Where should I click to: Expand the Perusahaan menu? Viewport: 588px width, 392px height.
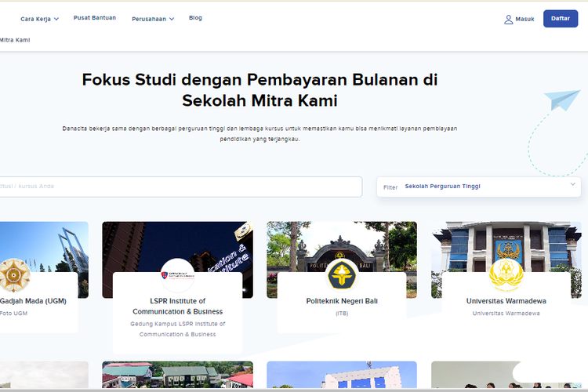[153, 19]
